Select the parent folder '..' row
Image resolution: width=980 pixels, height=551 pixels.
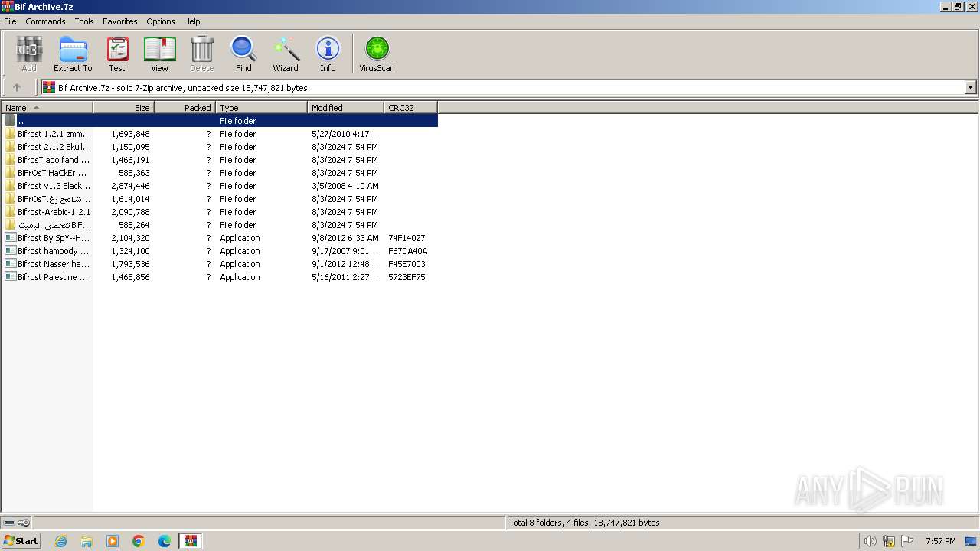[x=220, y=121]
